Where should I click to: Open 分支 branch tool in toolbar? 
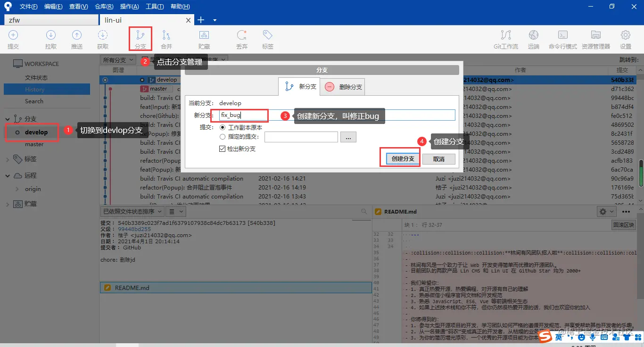click(x=140, y=39)
